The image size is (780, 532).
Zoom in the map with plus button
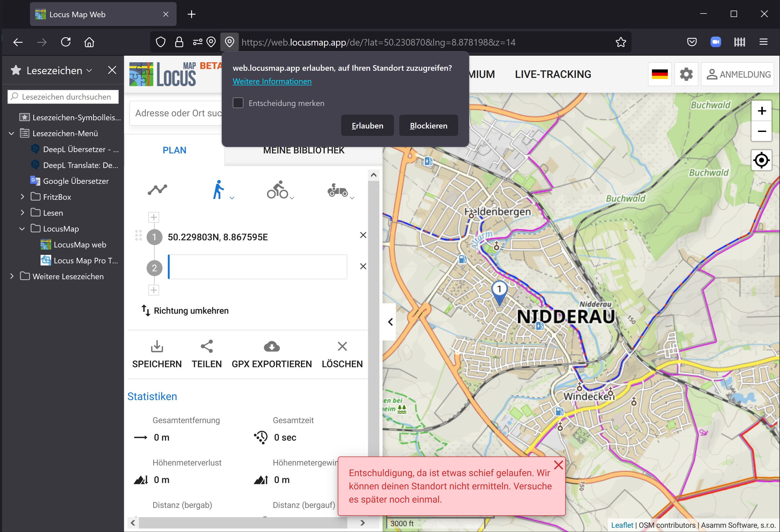761,111
